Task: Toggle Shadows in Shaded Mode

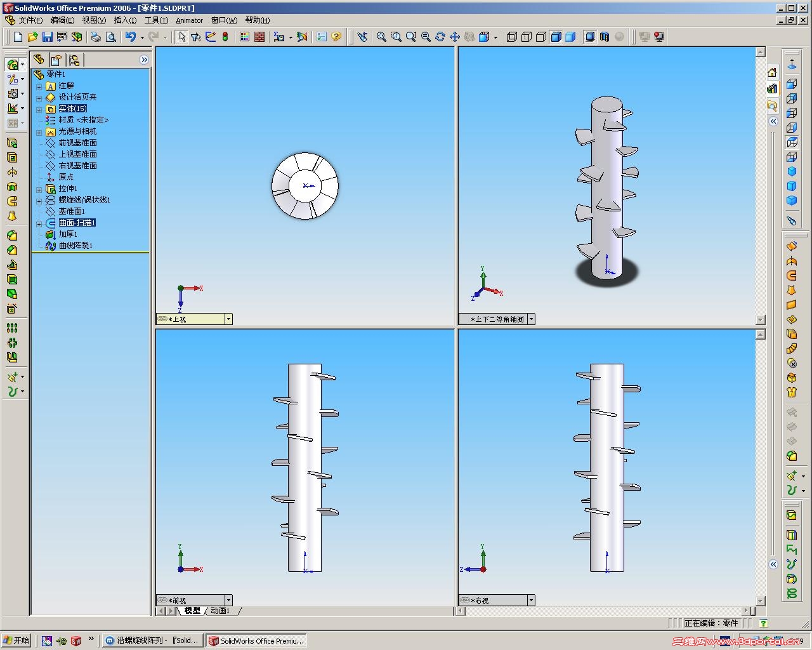Action: click(x=590, y=37)
